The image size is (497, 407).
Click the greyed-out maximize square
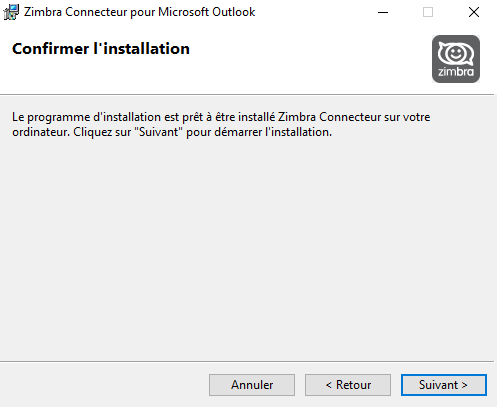pos(428,12)
